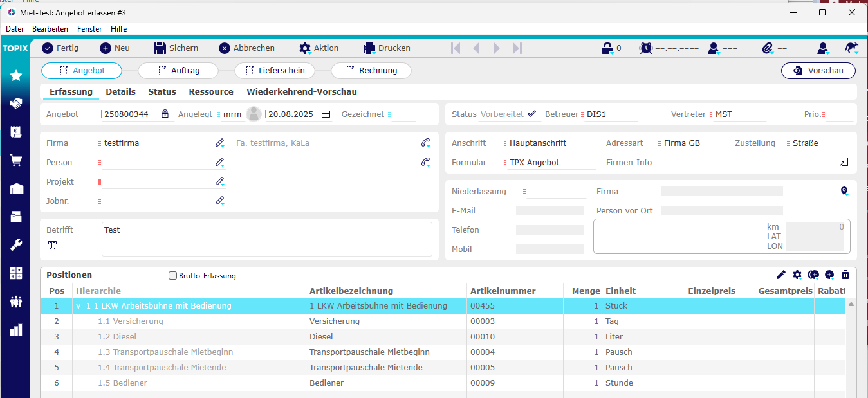Click the Betrifft text field containing Test
Screen dimensions: 868x398
(x=267, y=239)
